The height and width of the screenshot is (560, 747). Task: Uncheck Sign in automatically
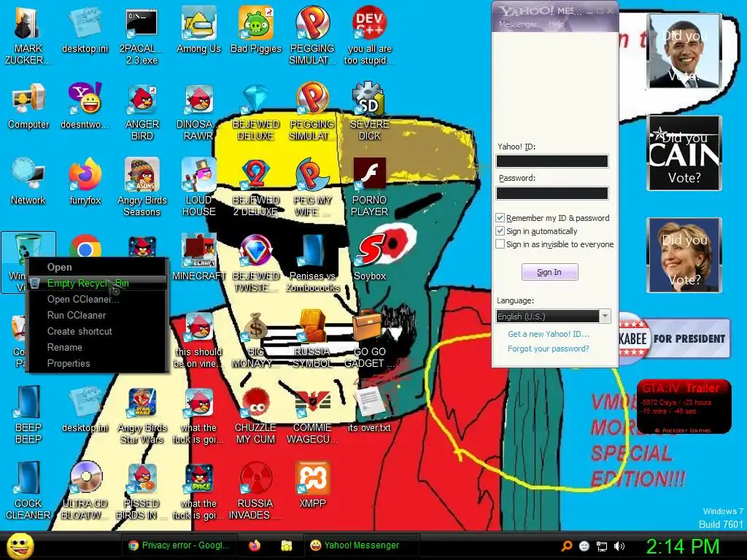500,231
